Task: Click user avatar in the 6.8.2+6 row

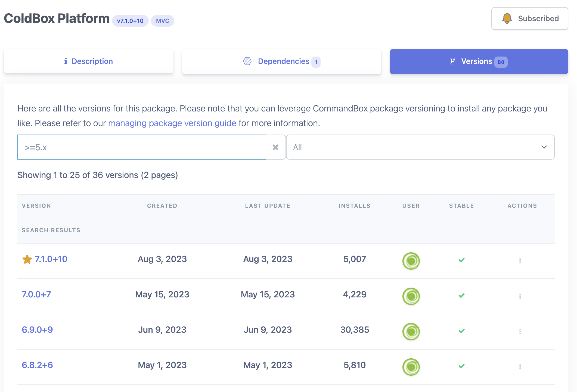Action: pos(411,367)
